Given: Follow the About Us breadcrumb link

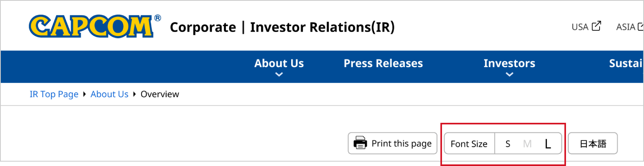Looking at the screenshot, I should [x=109, y=94].
